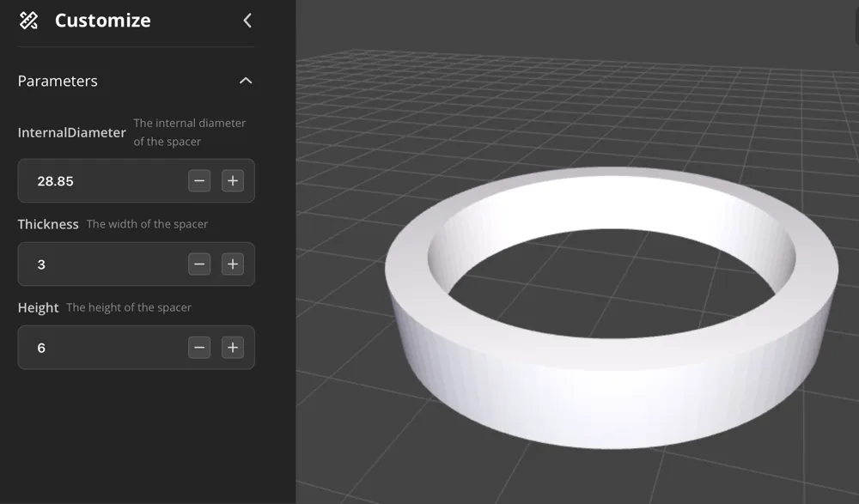
Task: Click 'The width of the spacer' description
Action: (148, 224)
